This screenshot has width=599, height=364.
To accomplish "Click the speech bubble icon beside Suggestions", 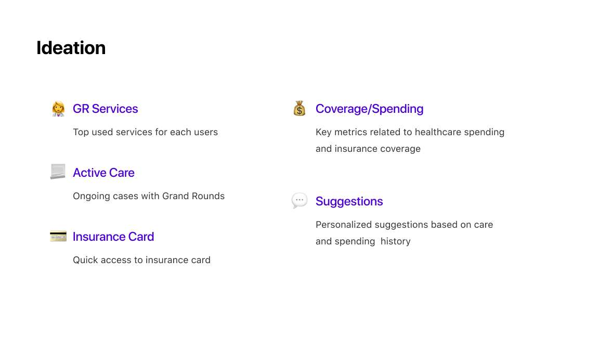I will pyautogui.click(x=299, y=201).
